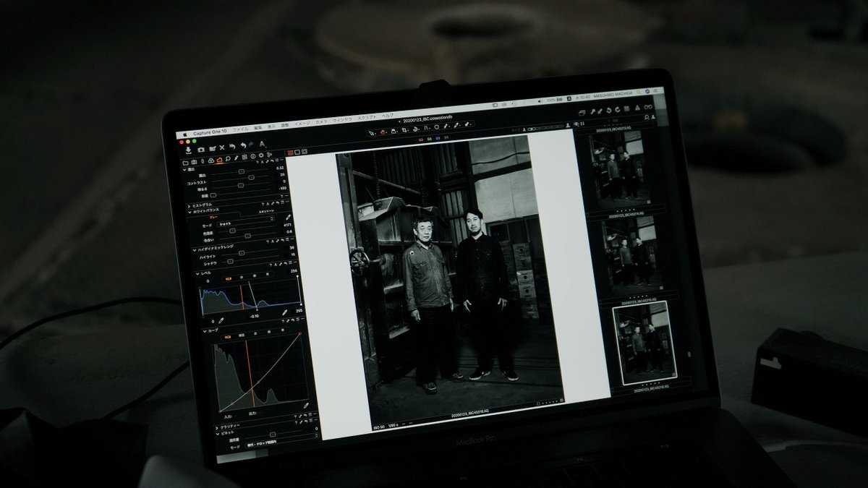Select the RGB tab in カーブ panel
This screenshot has height=488, width=868.
click(228, 337)
